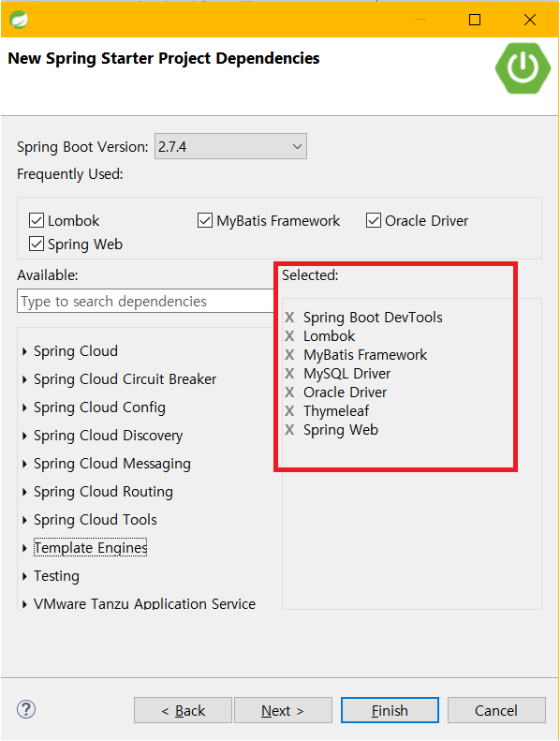Click Finish to create the project

click(x=390, y=710)
